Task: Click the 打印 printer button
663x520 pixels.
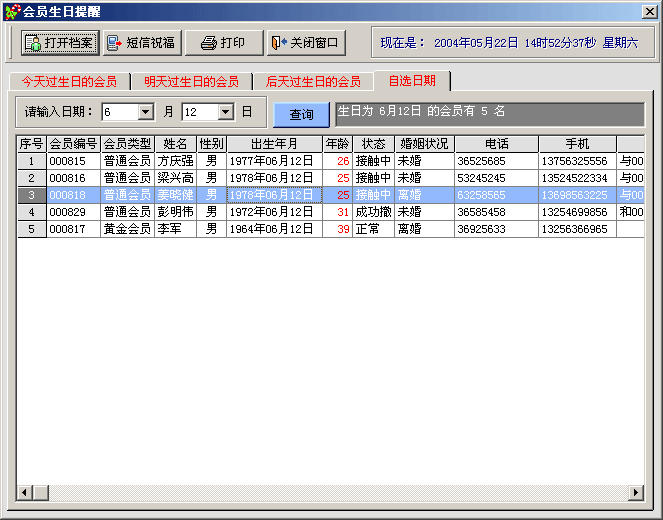Action: coord(222,43)
